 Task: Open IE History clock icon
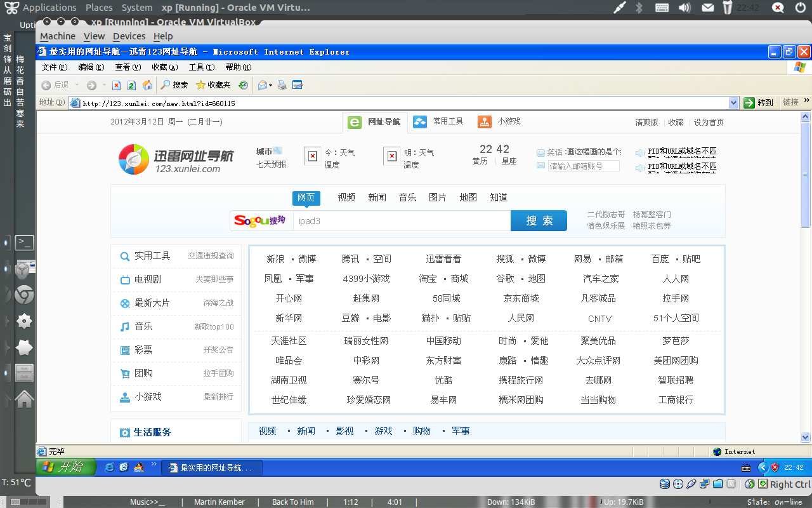243,85
